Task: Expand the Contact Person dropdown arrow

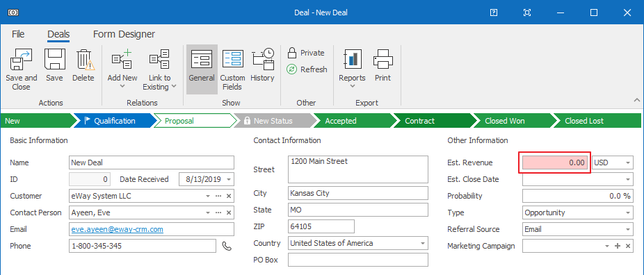Action: (x=208, y=212)
